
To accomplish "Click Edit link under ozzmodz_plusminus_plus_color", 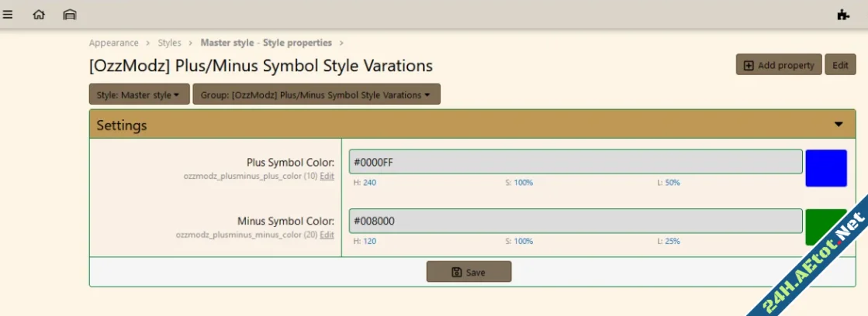I will (x=327, y=176).
